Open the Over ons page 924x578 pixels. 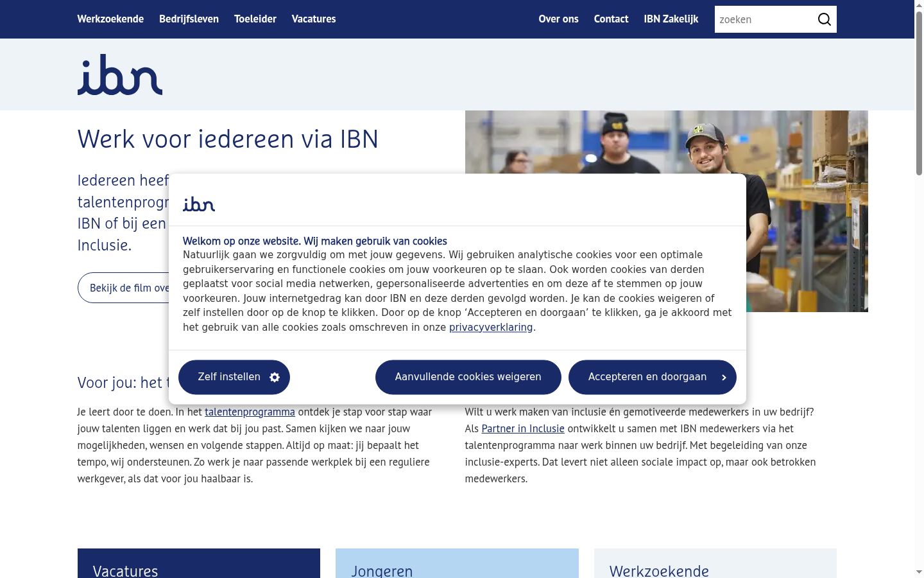tap(558, 19)
